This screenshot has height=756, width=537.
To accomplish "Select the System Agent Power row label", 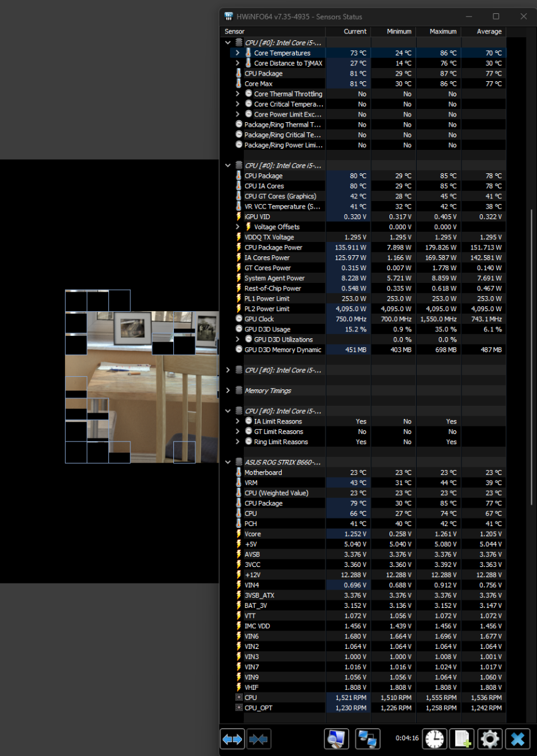I will pos(274,278).
